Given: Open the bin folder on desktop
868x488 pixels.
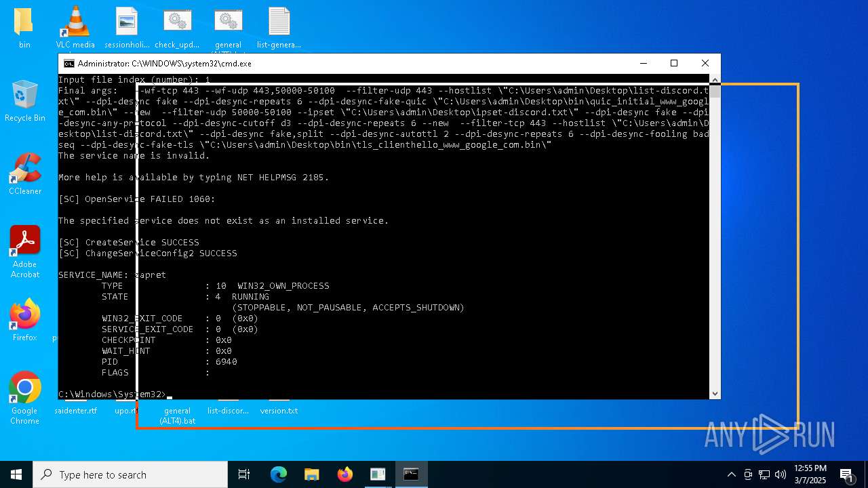Looking at the screenshot, I should coord(24,27).
